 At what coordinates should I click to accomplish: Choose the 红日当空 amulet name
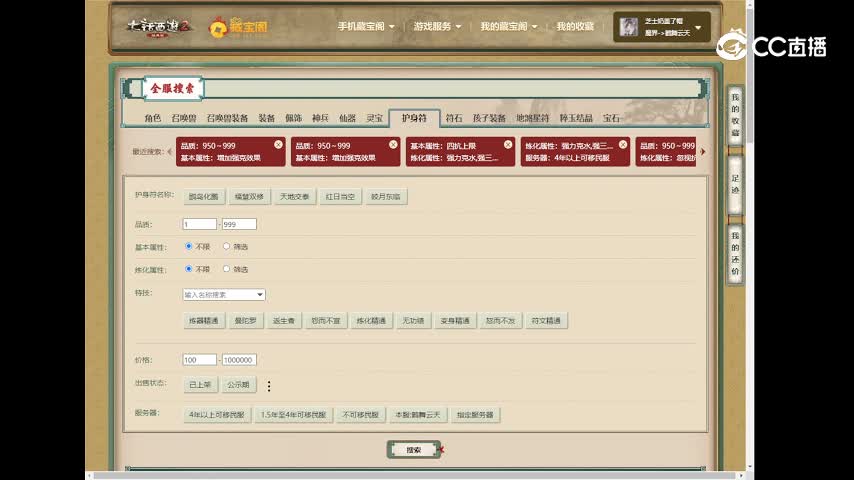tap(340, 197)
